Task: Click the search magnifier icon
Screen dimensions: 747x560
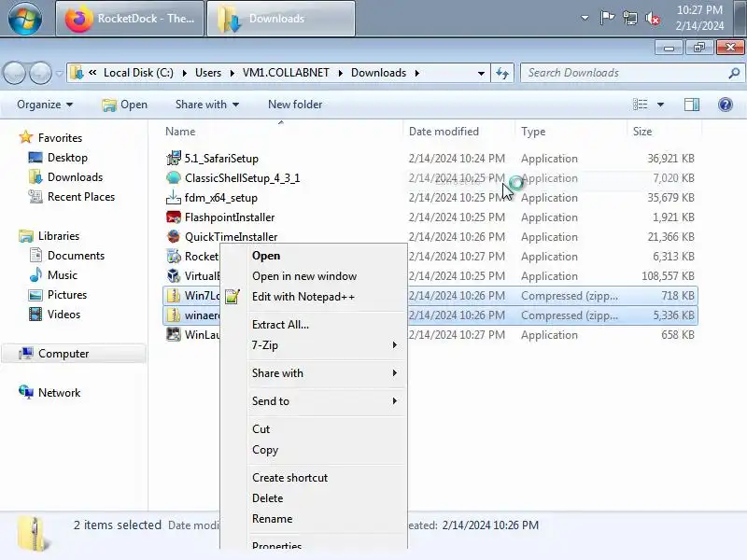Action: coord(734,73)
